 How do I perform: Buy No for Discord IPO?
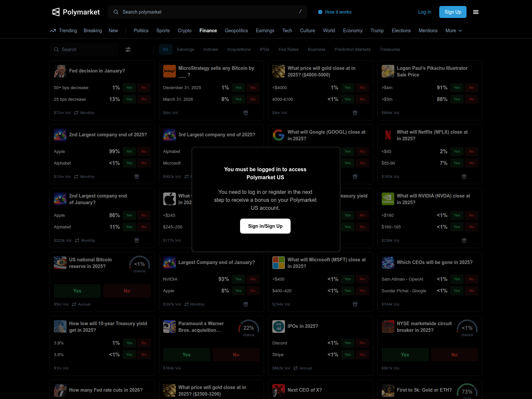362,343
